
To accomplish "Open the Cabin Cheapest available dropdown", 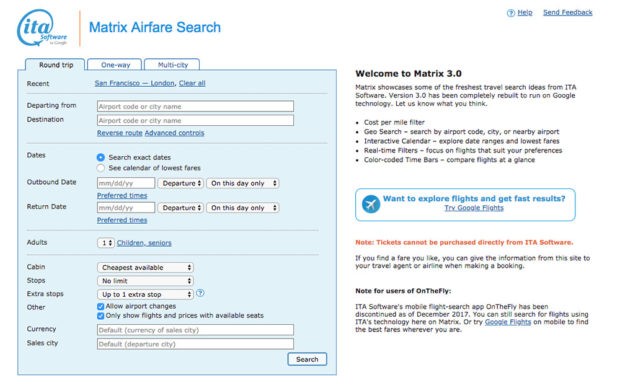I will point(145,267).
